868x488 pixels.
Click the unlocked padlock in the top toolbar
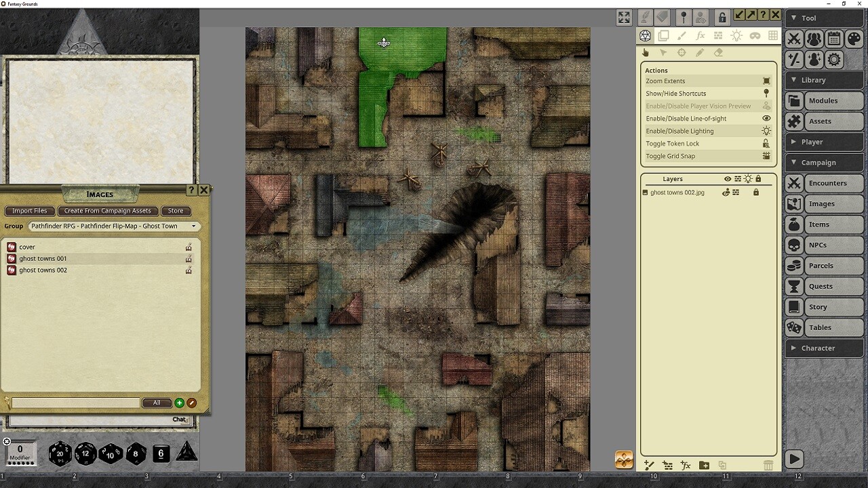point(722,14)
